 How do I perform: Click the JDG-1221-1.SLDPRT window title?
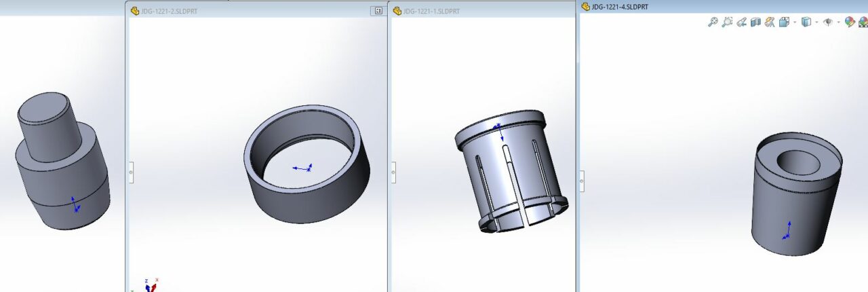pyautogui.click(x=431, y=11)
